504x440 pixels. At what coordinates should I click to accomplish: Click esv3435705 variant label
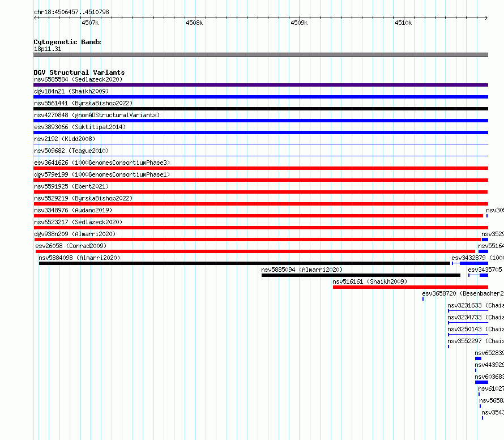click(485, 270)
